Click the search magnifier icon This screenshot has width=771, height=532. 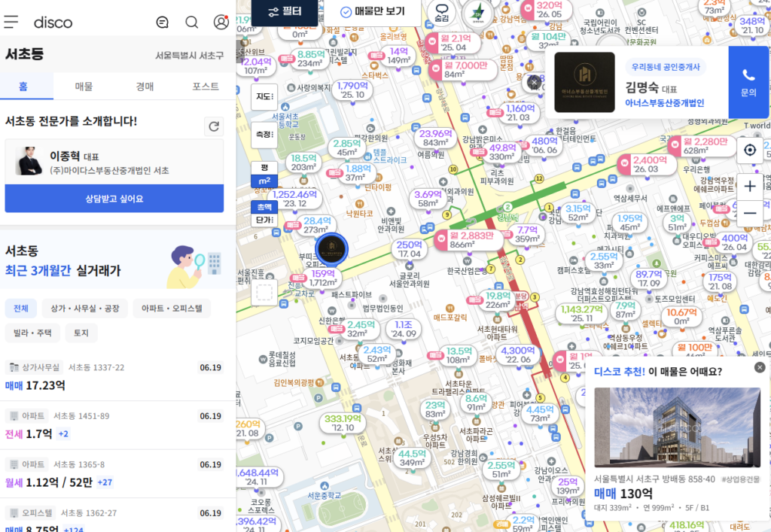tap(192, 22)
